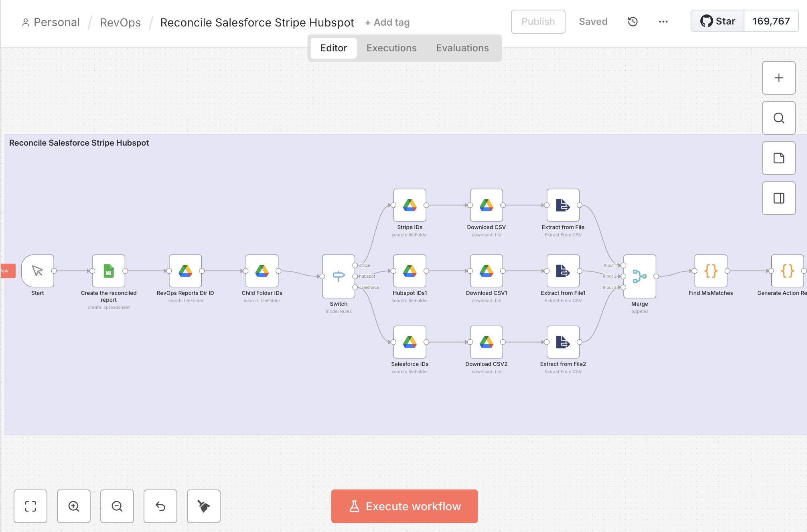Add a sticky note to the canvas
The height and width of the screenshot is (532, 807).
pos(779,158)
